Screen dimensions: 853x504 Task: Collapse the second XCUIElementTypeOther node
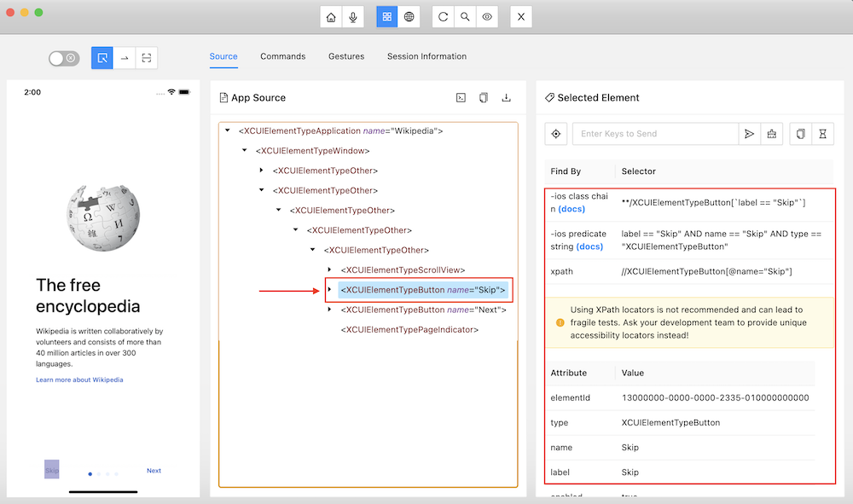(x=262, y=190)
